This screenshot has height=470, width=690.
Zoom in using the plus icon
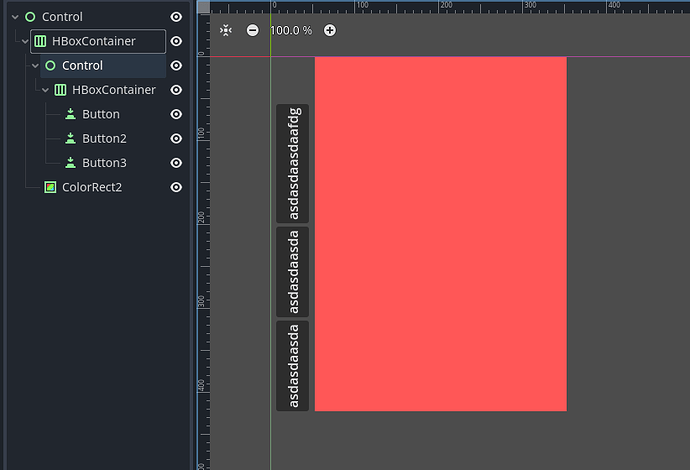pyautogui.click(x=330, y=30)
